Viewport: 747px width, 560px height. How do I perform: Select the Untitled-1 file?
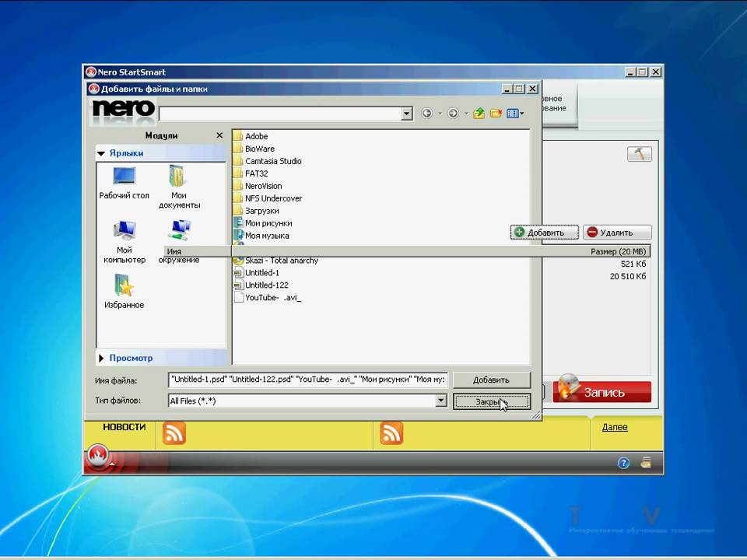[257, 273]
